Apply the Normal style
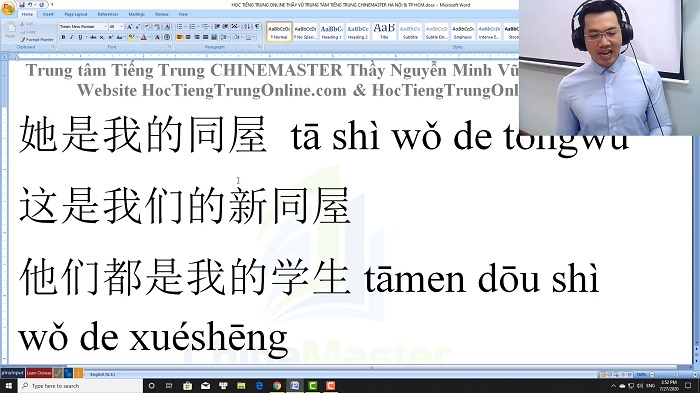This screenshot has width=700, height=393. coord(279,32)
